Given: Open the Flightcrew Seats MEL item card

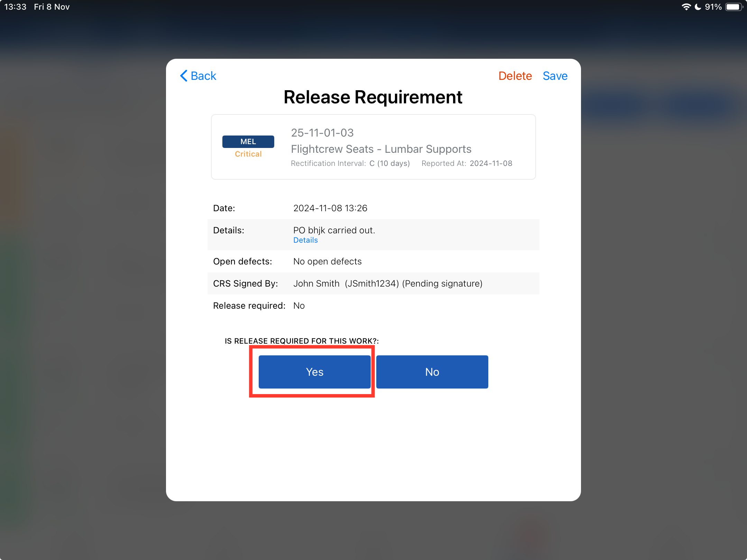Looking at the screenshot, I should (x=373, y=147).
